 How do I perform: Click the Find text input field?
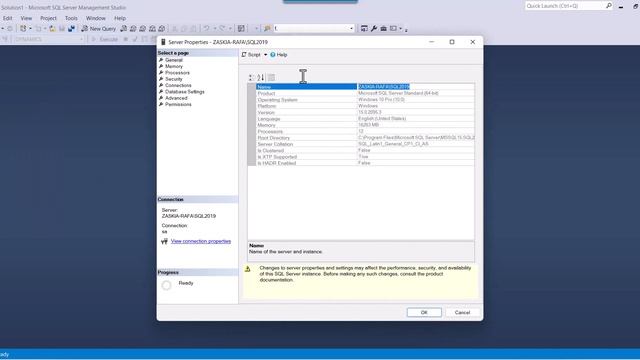[311, 29]
